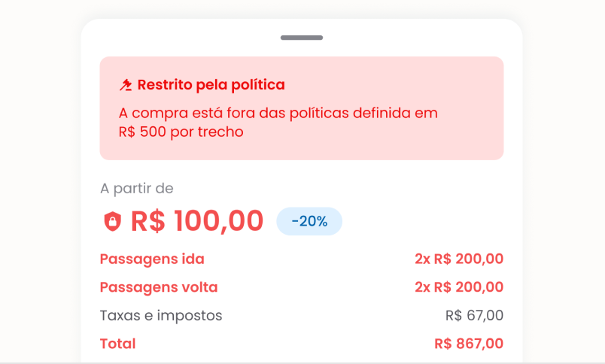Screen dimensions: 605x364
Task: Select the Passagens volta 2x R$ 200,00 amount
Action: (x=458, y=287)
